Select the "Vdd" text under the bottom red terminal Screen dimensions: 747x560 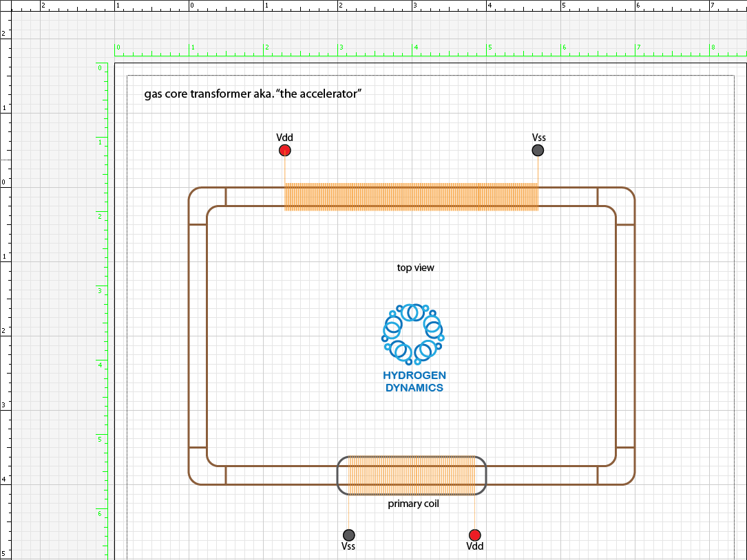tap(475, 547)
